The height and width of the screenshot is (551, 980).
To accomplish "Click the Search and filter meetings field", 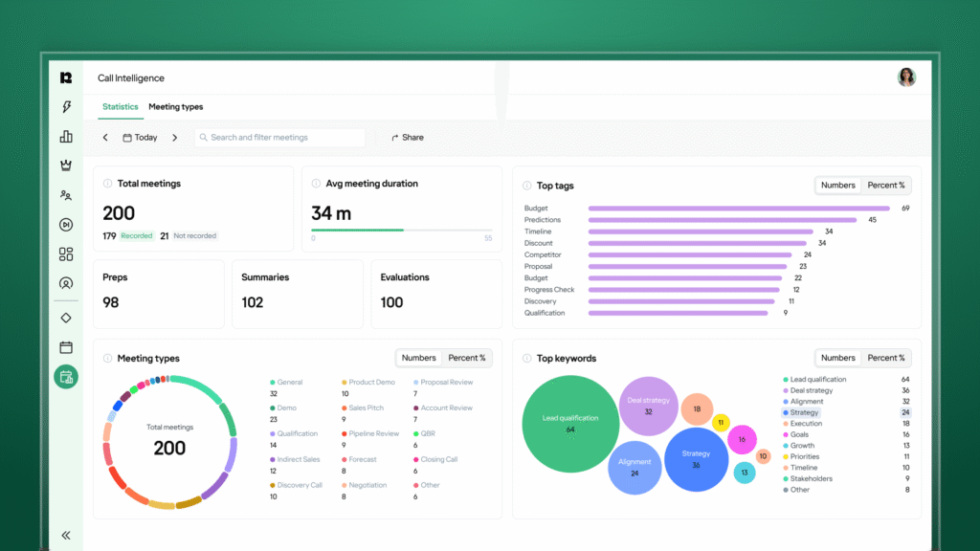I will point(279,138).
